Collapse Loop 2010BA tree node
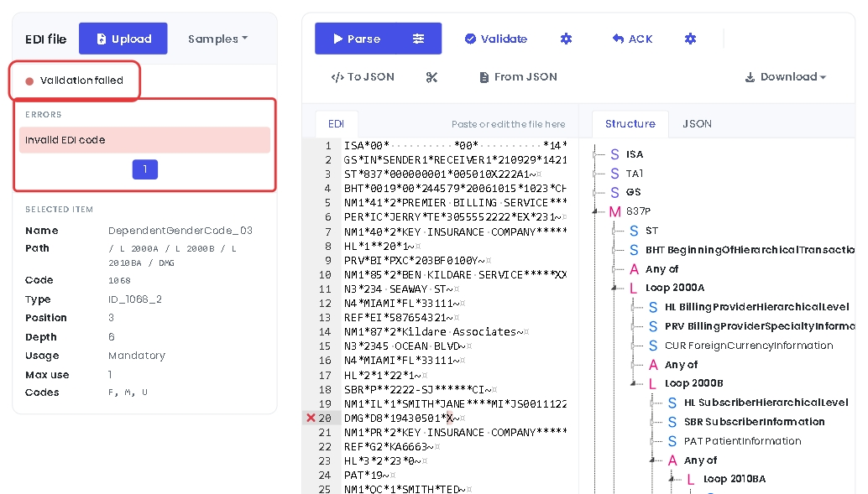 coord(672,479)
